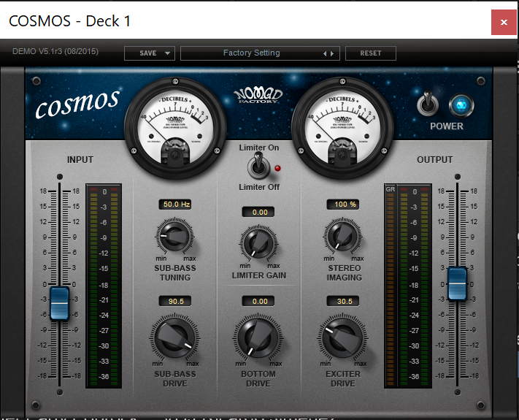
Task: Open the SAVE preset dropdown
Action: tap(150, 53)
